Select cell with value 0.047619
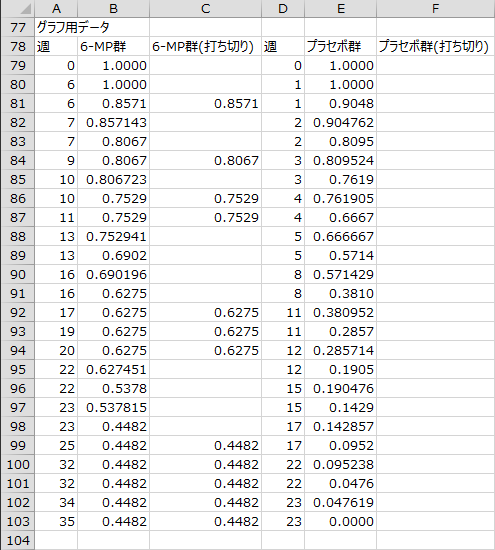The image size is (495, 550). [340, 502]
